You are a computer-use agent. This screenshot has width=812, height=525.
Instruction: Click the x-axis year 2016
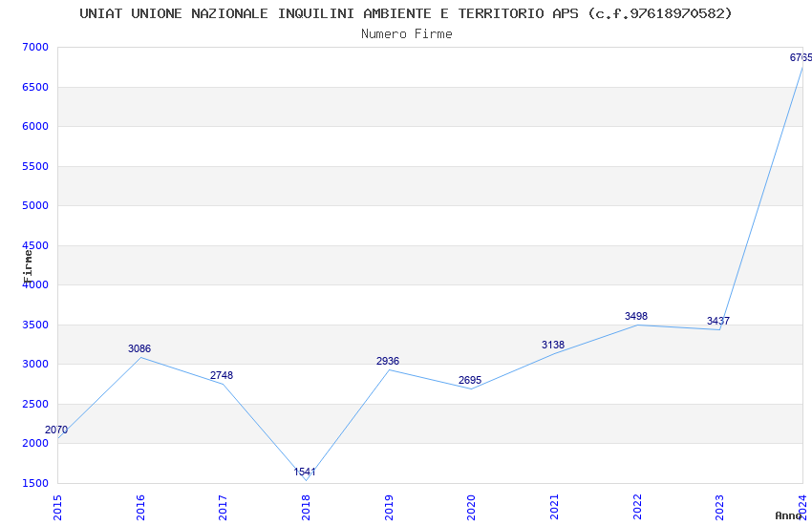[x=140, y=508]
